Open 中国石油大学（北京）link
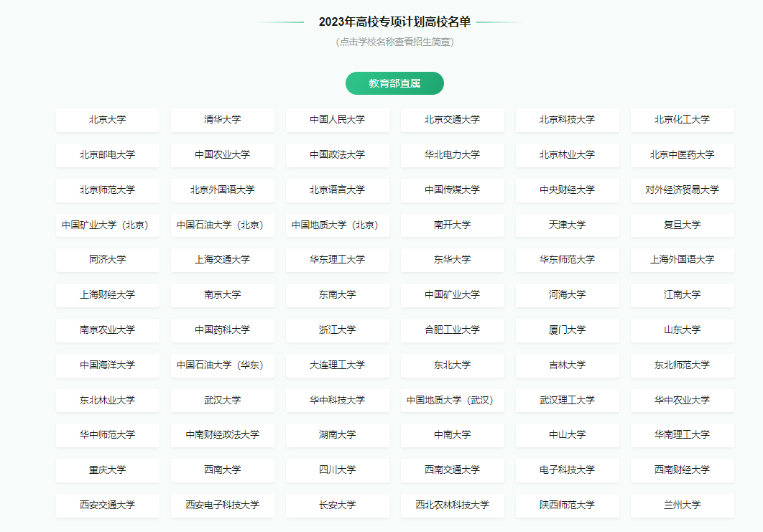Image resolution: width=763 pixels, height=532 pixels. pyautogui.click(x=223, y=225)
